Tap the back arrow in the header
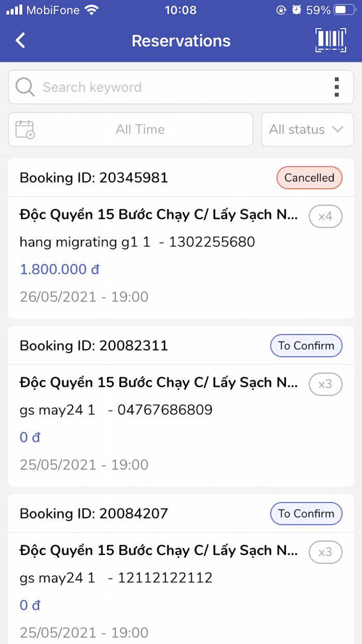This screenshot has height=644, width=362. pyautogui.click(x=20, y=40)
